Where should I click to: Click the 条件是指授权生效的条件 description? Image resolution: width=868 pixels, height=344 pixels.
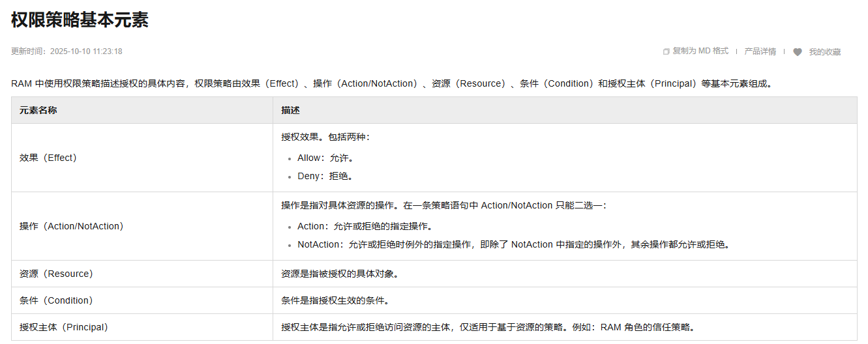(x=335, y=300)
